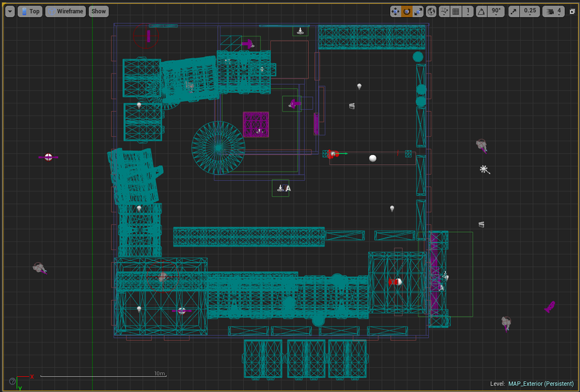Image resolution: width=580 pixels, height=392 pixels.
Task: Open the camera speed 4 setting
Action: pos(554,11)
